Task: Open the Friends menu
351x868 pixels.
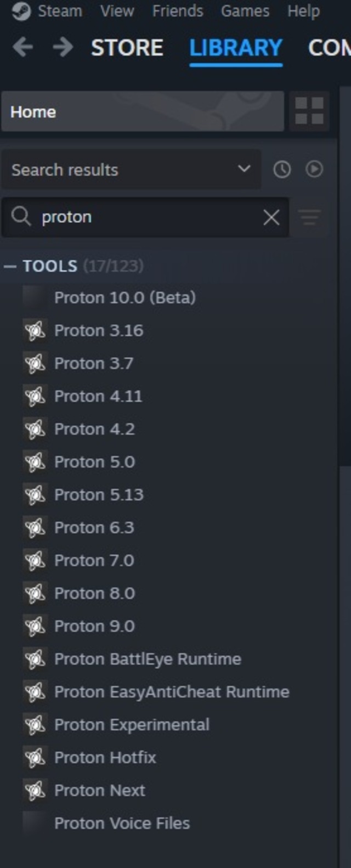Action: [x=178, y=11]
